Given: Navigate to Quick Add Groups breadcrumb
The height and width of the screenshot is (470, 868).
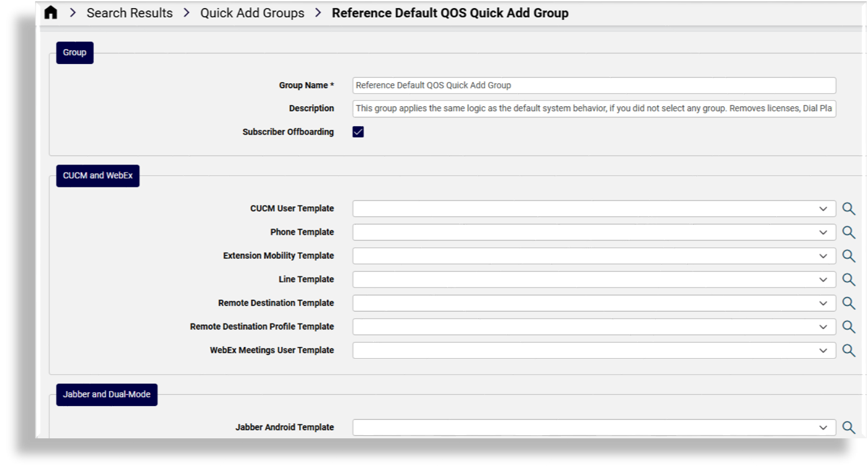Looking at the screenshot, I should [252, 12].
